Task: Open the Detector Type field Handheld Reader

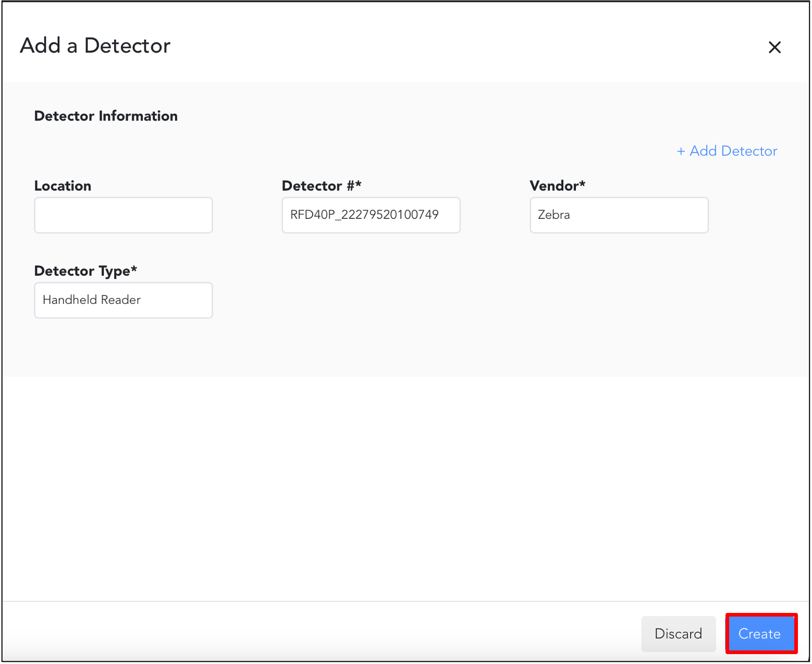Action: [x=124, y=300]
